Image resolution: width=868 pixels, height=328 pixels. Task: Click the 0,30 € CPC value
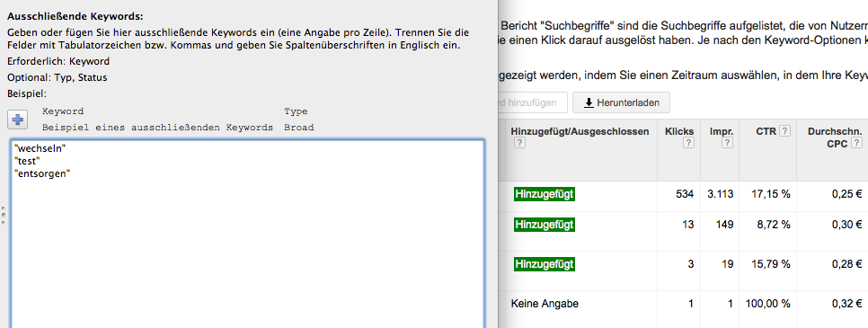tap(846, 225)
